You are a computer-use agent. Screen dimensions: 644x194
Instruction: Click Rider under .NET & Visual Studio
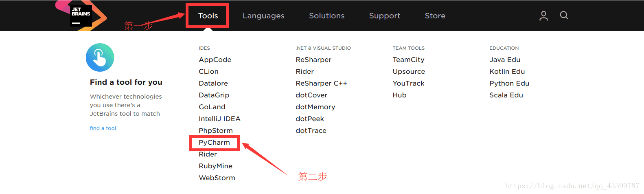[304, 71]
